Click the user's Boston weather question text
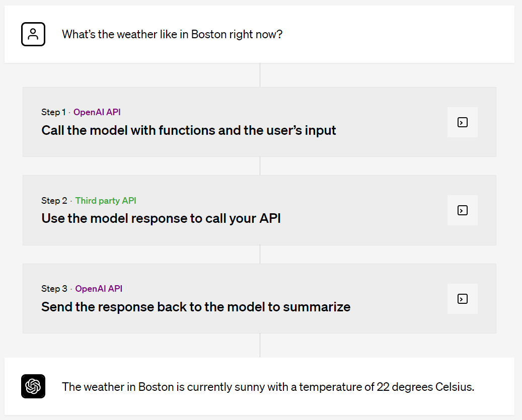The height and width of the screenshot is (420, 522). coord(172,35)
